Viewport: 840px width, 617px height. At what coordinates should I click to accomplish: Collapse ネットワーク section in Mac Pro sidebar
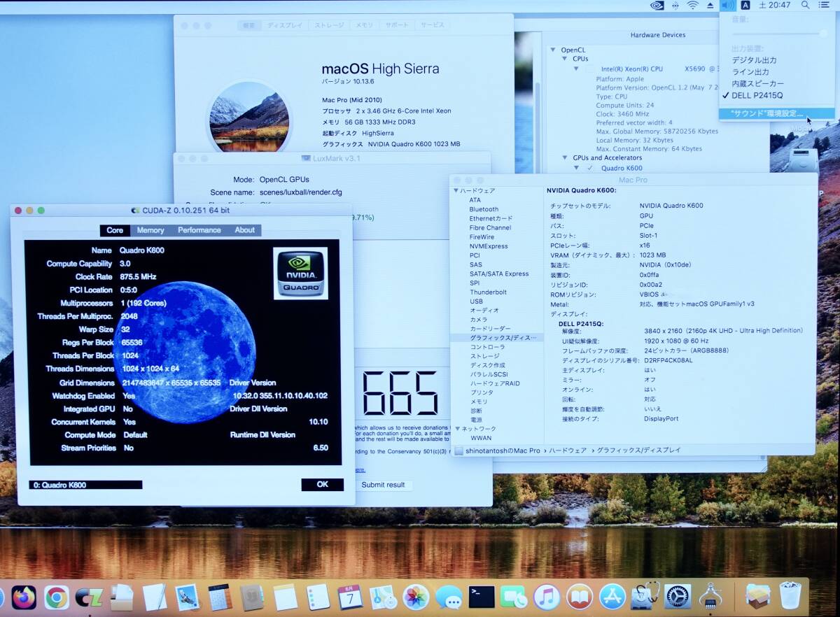[x=456, y=429]
